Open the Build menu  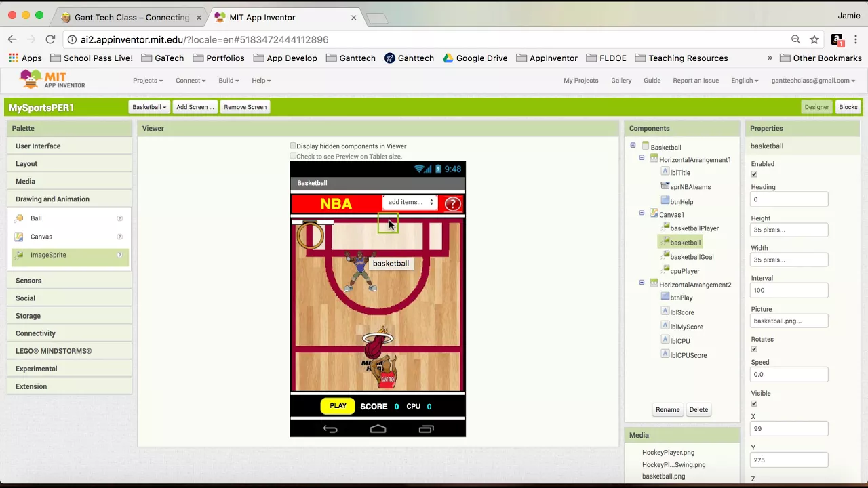tap(229, 80)
